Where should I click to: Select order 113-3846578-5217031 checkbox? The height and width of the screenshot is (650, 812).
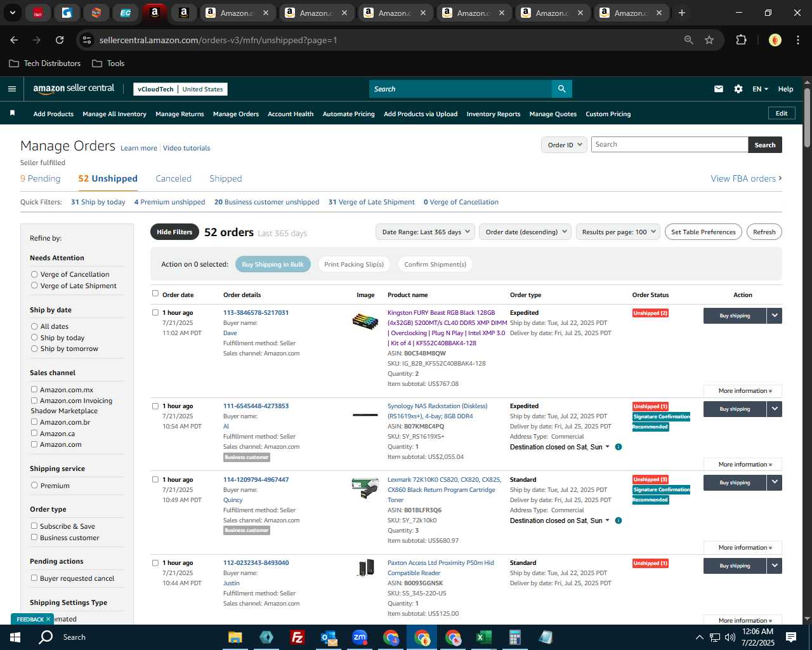click(155, 312)
